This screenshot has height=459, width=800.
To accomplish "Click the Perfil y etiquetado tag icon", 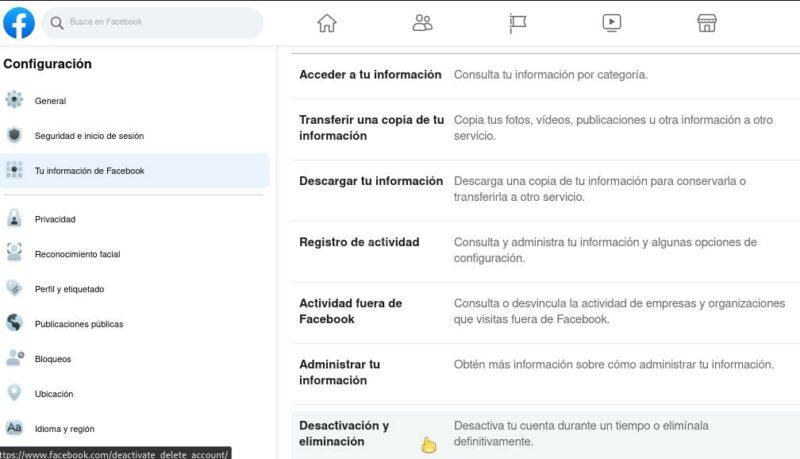I will click(14, 288).
